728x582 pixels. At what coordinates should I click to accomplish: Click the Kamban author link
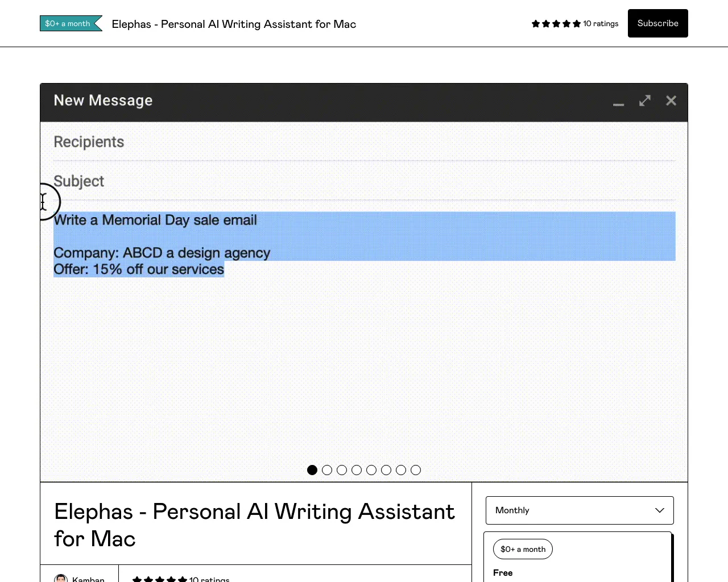tap(88, 579)
